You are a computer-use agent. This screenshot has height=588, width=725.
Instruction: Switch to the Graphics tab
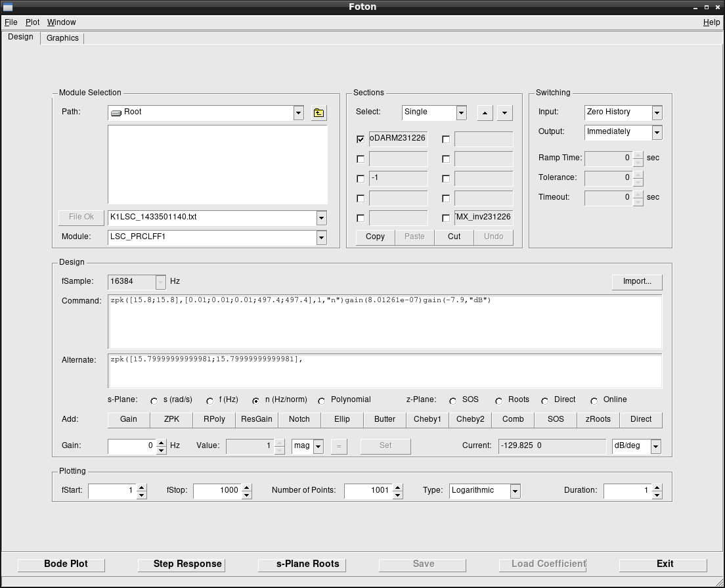click(62, 38)
